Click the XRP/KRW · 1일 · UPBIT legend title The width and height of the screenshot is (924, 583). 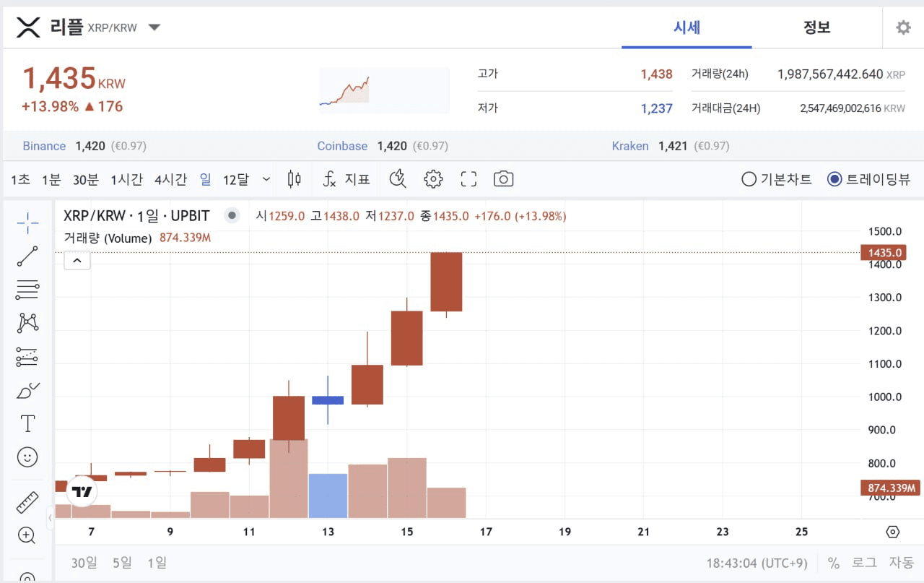point(136,215)
